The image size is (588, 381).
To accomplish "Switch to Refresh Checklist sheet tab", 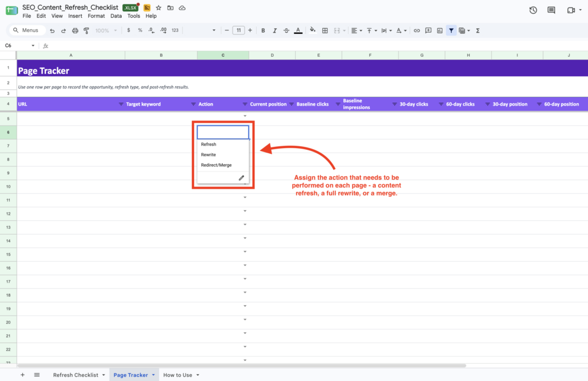I will click(x=75, y=375).
